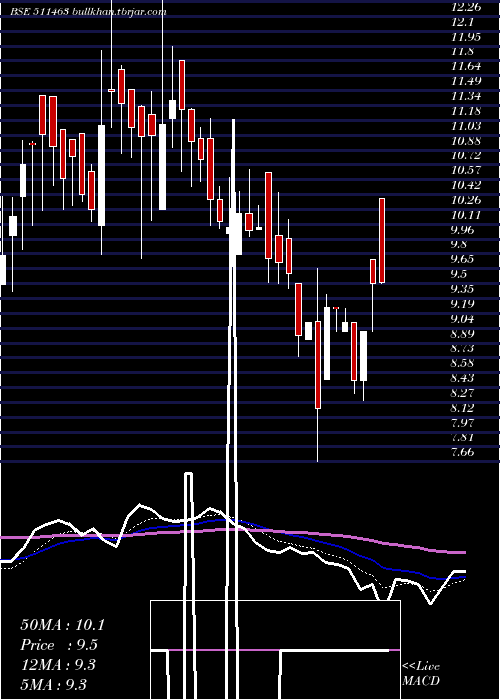Screen dimensions: 500x700
Task: Click the 11.95 price axis label
Action: tap(466, 37)
